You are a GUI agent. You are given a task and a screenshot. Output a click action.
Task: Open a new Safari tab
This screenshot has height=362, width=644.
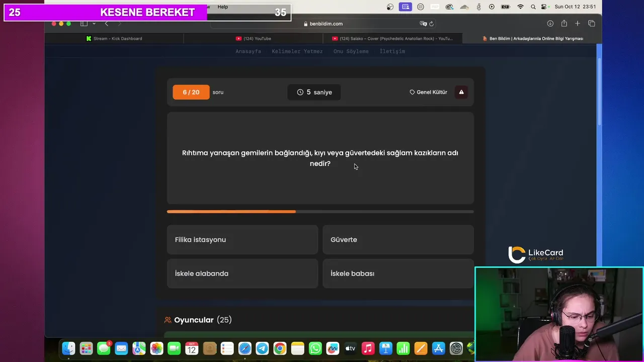(578, 24)
